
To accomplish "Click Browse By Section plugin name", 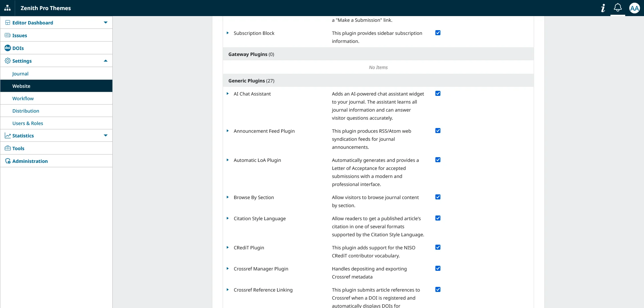I will tap(254, 197).
